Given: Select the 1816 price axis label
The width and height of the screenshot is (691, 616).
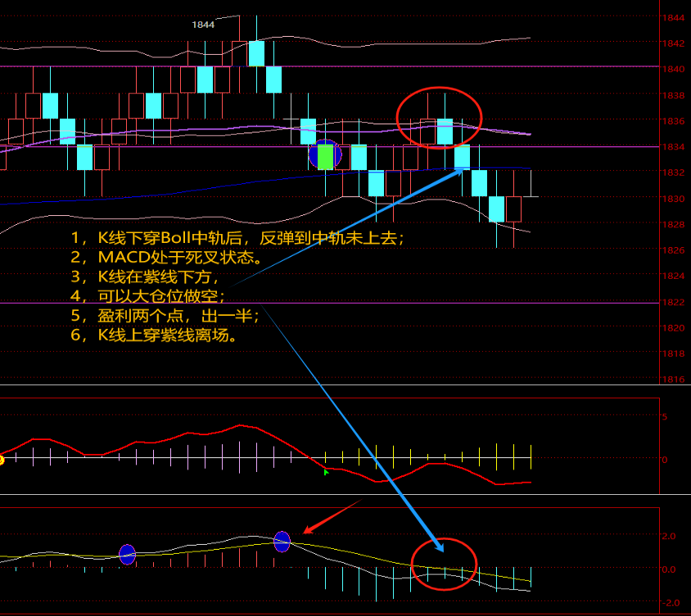Looking at the screenshot, I should [x=673, y=380].
